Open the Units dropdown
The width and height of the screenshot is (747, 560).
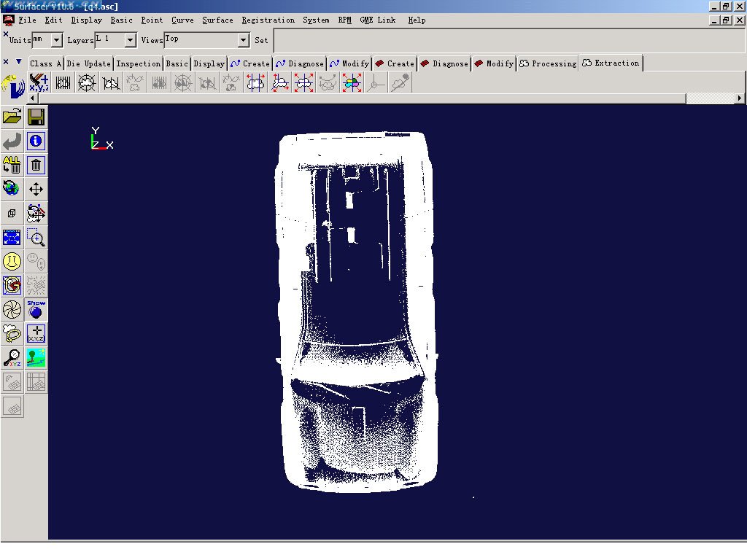click(57, 40)
